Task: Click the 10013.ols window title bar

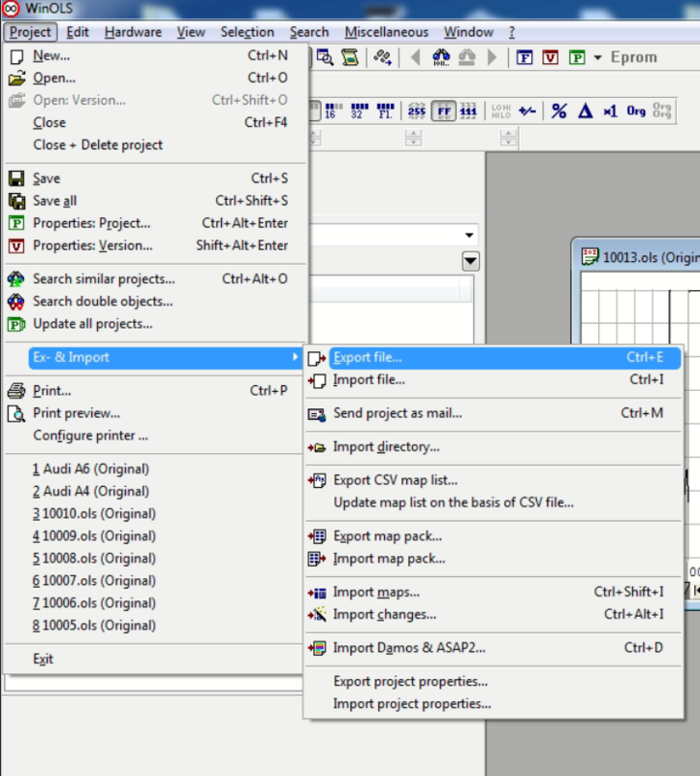Action: [650, 257]
